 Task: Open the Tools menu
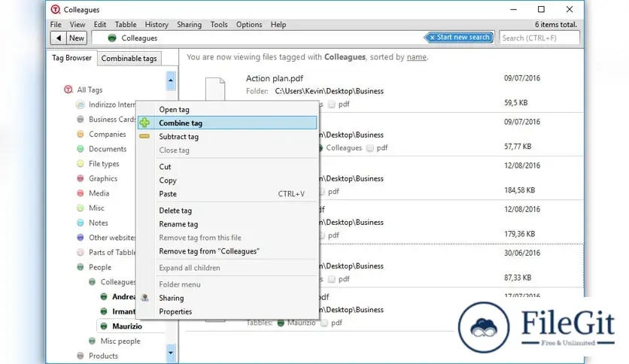[x=219, y=25]
